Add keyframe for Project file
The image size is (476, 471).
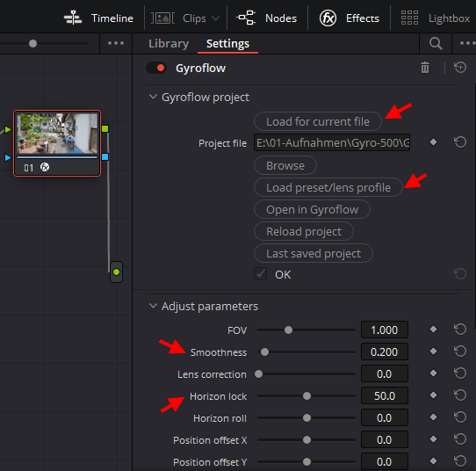click(434, 141)
